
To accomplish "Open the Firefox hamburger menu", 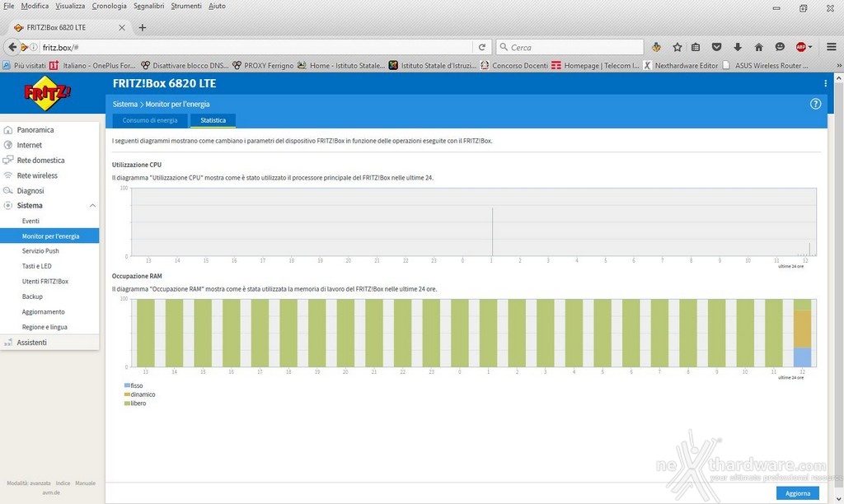I will click(x=831, y=47).
